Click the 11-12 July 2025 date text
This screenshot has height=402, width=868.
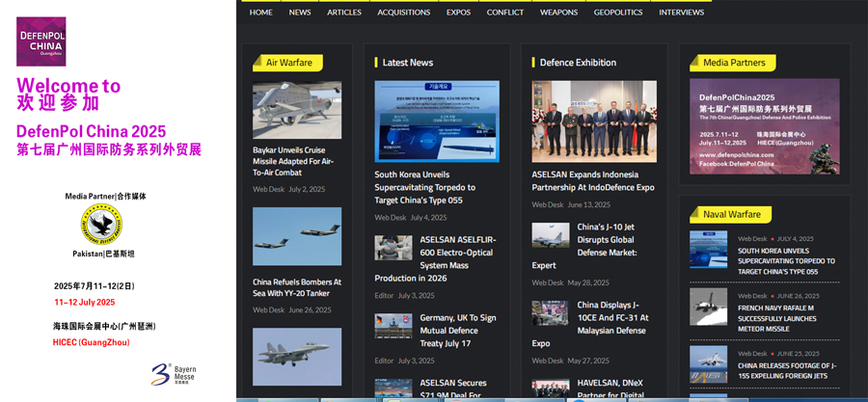[x=85, y=303]
